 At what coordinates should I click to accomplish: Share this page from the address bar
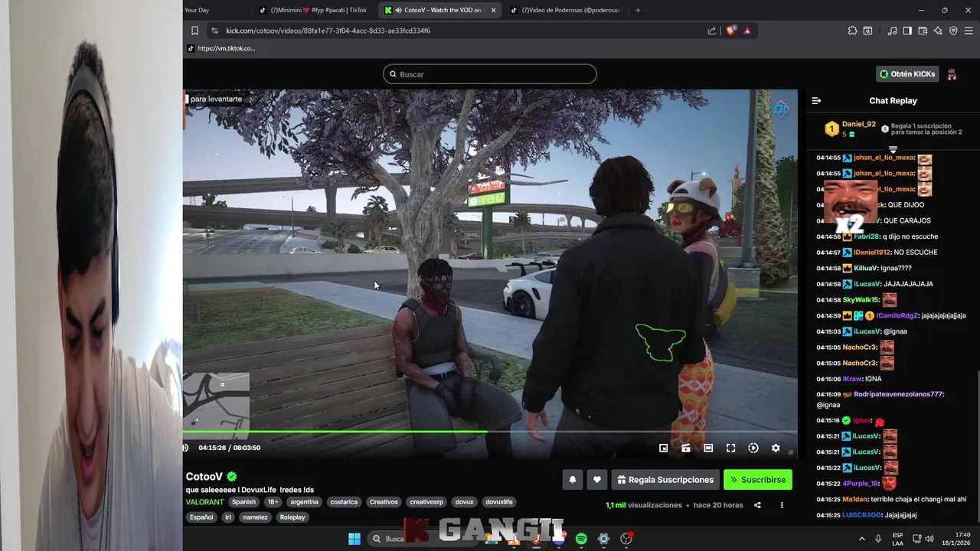(x=712, y=31)
